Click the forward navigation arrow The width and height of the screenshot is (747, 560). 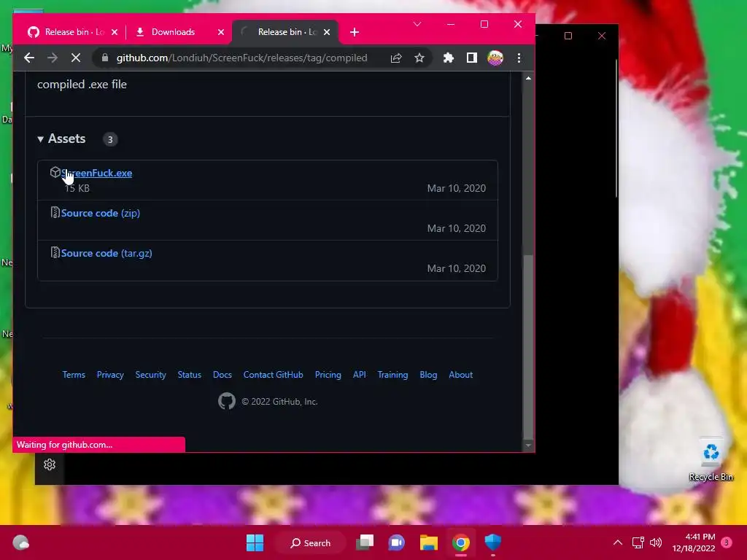(53, 58)
